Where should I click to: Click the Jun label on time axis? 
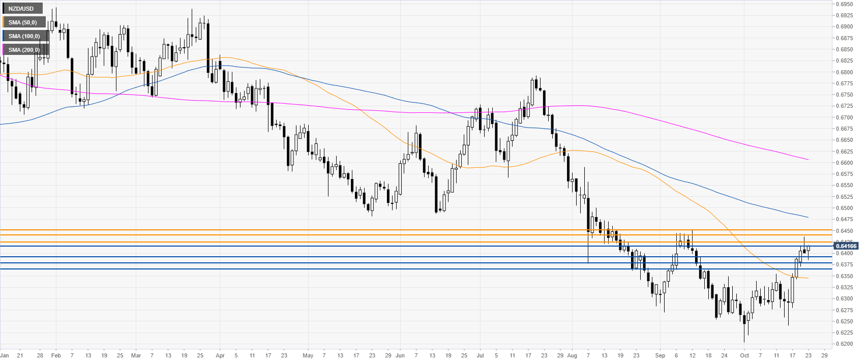click(x=400, y=355)
